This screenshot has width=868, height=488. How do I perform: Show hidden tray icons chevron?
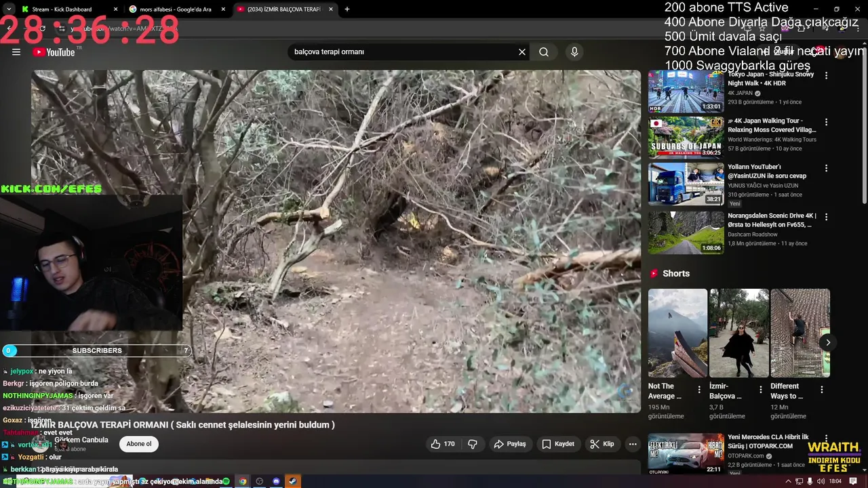click(x=788, y=481)
